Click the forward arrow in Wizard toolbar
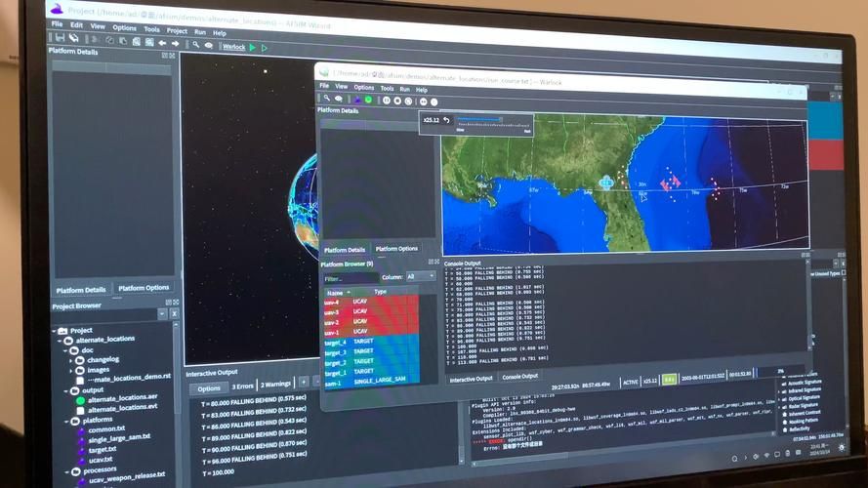Image resolution: width=868 pixels, height=488 pixels. point(175,44)
